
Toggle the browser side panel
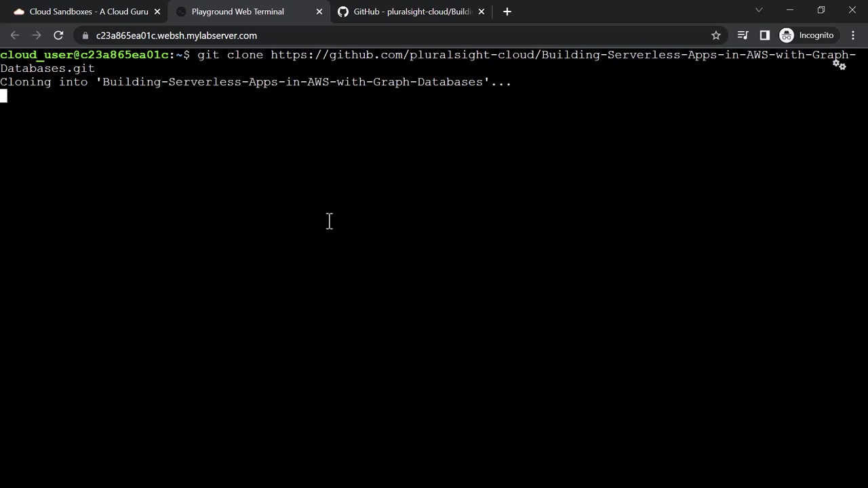pos(765,35)
